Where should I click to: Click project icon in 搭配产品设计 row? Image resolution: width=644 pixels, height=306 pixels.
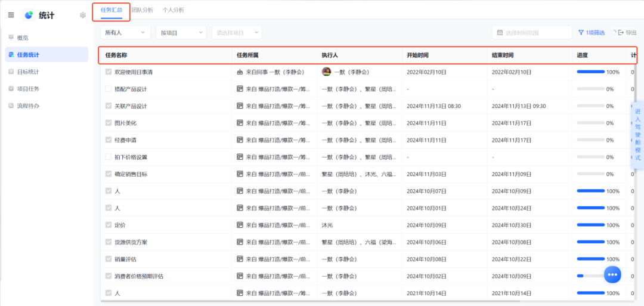tap(240, 89)
